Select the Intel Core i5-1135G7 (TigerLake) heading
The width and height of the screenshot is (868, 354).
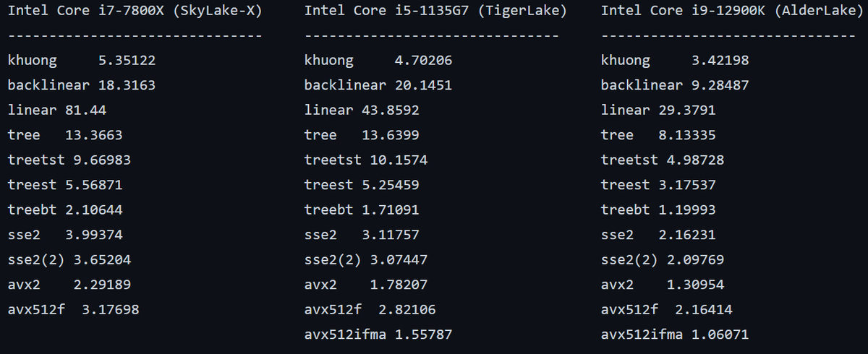[435, 11]
